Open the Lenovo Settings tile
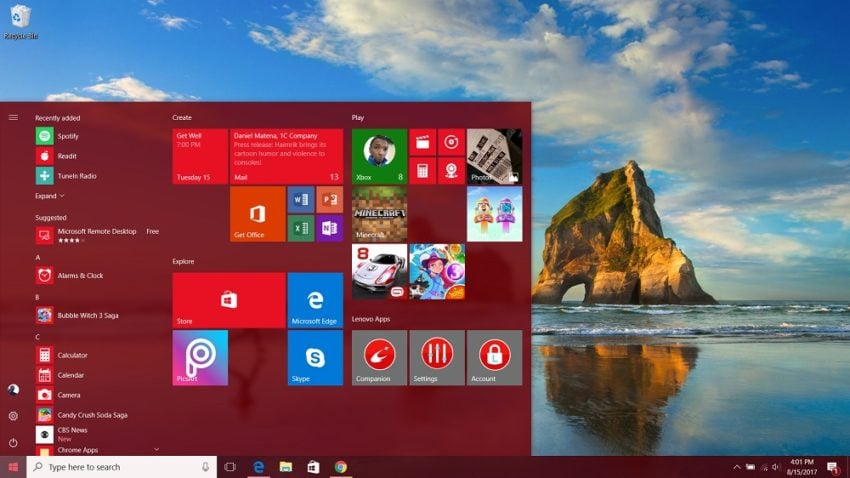 pos(437,358)
